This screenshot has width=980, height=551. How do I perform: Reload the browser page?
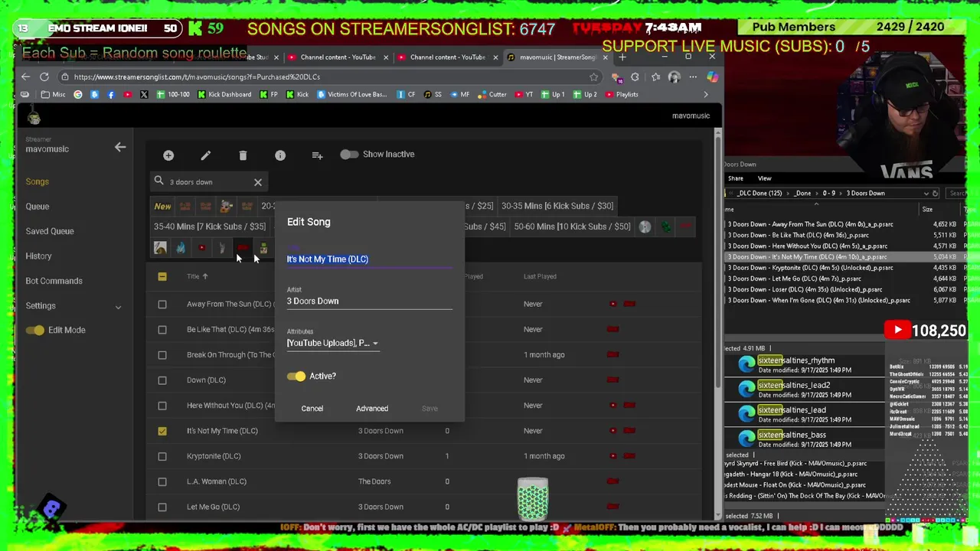(x=44, y=77)
